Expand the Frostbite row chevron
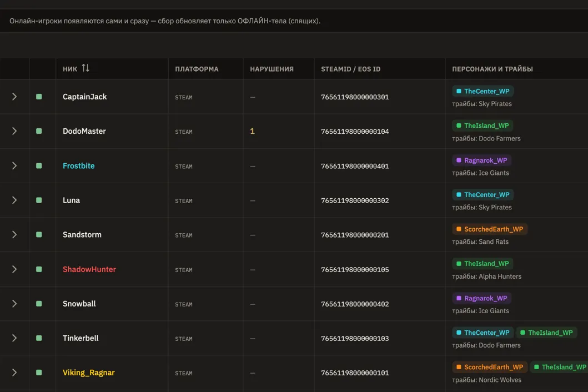588x392 pixels. (x=14, y=166)
